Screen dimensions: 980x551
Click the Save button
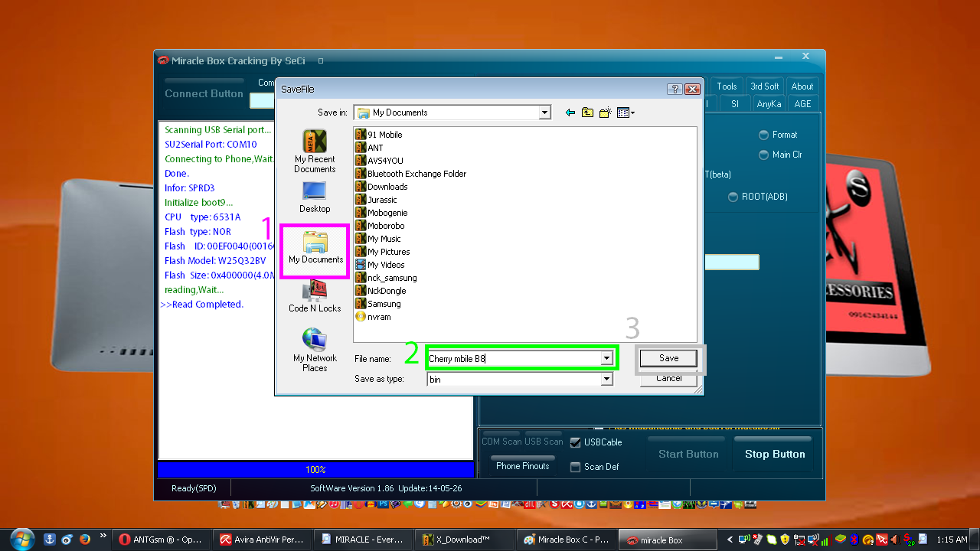[668, 358]
